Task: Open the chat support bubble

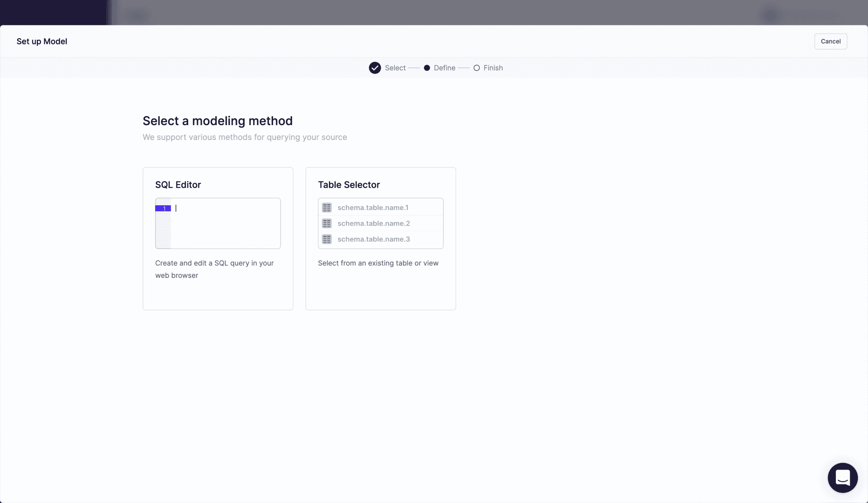Action: 843,478
